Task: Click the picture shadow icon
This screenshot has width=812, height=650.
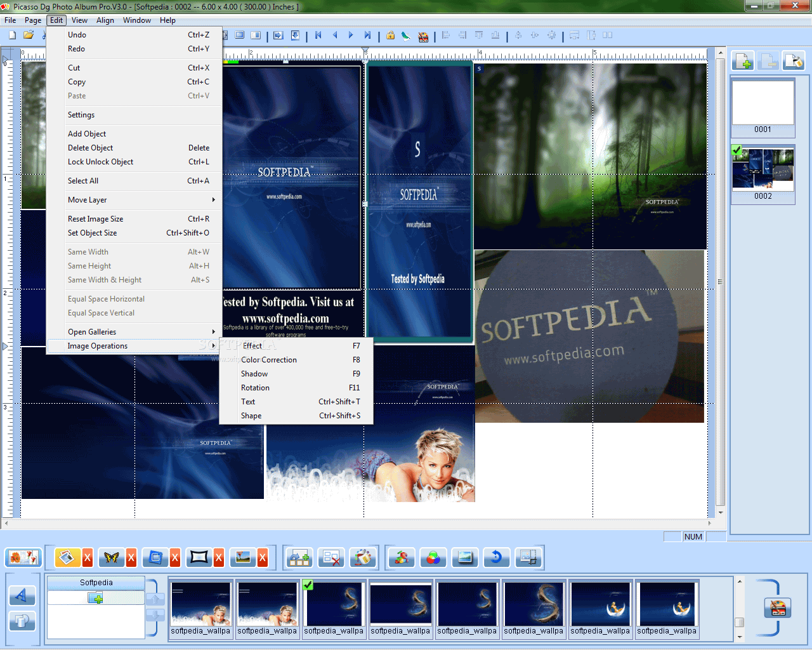Action: point(465,557)
